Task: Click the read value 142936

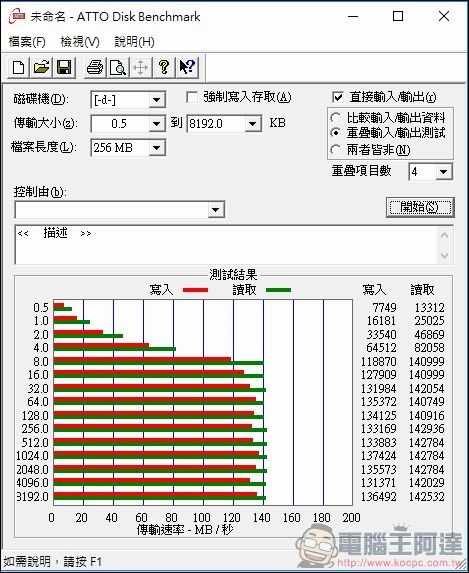Action: point(427,428)
